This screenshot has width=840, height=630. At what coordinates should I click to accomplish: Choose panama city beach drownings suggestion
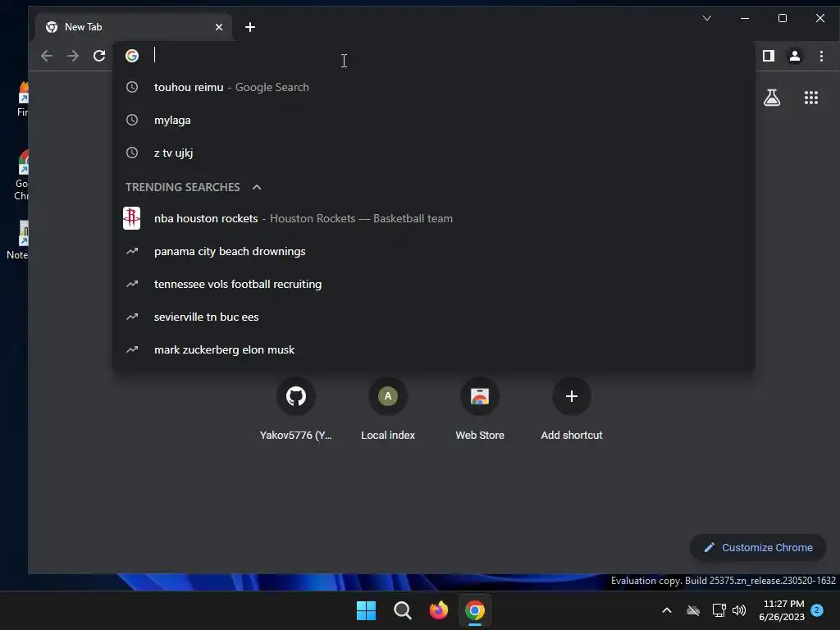[433, 251]
